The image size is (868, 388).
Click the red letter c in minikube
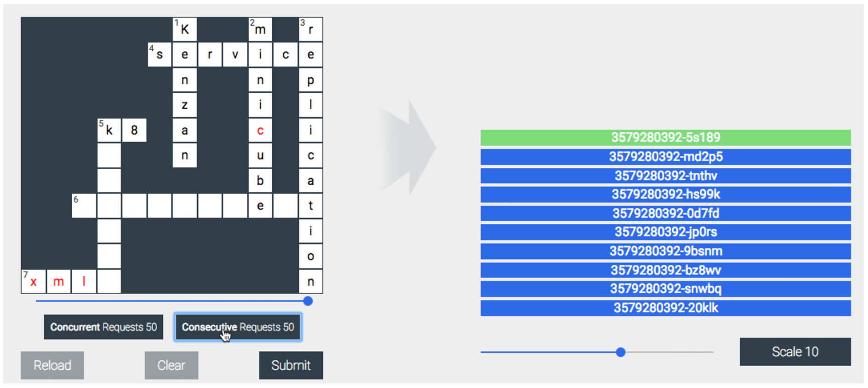pyautogui.click(x=260, y=131)
